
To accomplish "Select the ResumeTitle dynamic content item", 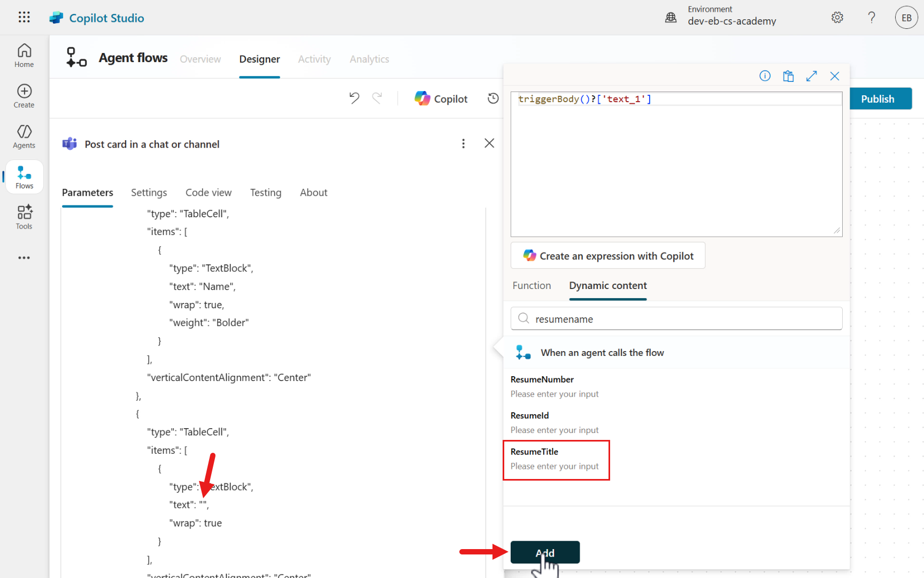I will click(556, 459).
